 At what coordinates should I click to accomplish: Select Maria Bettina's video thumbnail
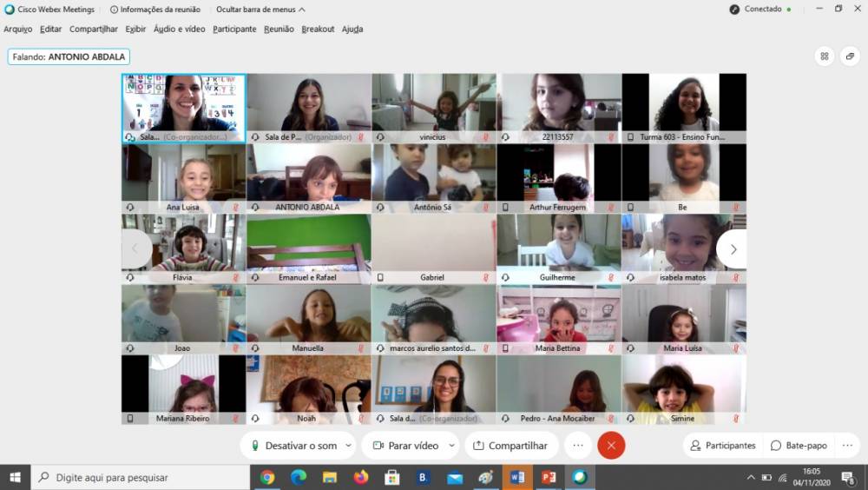coord(558,320)
